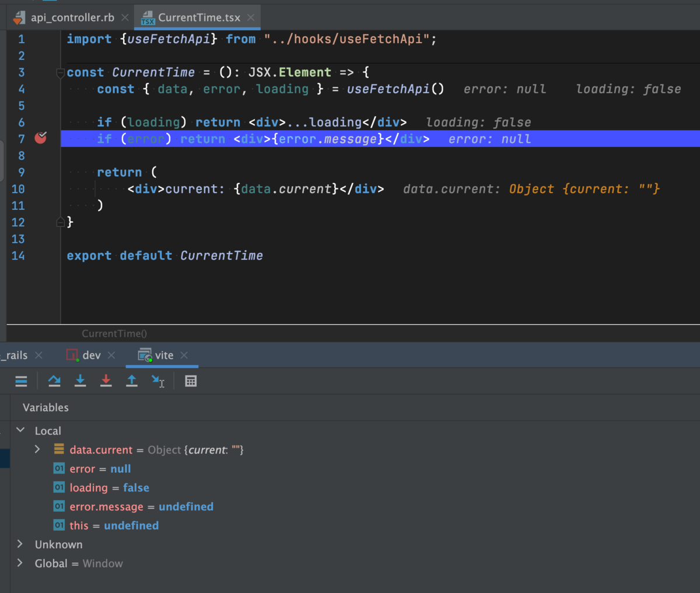Expand the Global Window node
This screenshot has height=593, width=700.
pyautogui.click(x=19, y=563)
